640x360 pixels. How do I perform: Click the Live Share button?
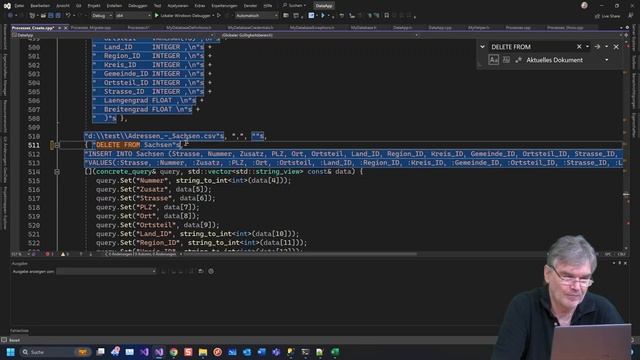[x=607, y=16]
